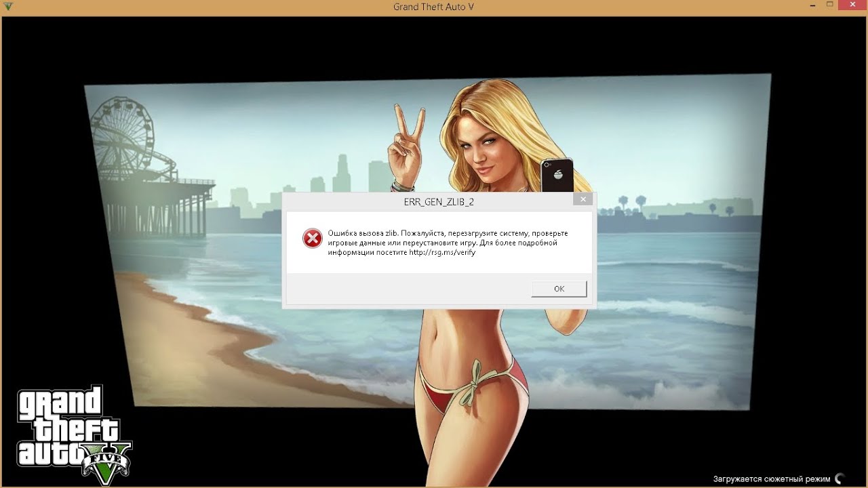Viewport: 868px width, 488px height.
Task: Maximize the Grand Theft Auto V window
Action: point(830,5)
